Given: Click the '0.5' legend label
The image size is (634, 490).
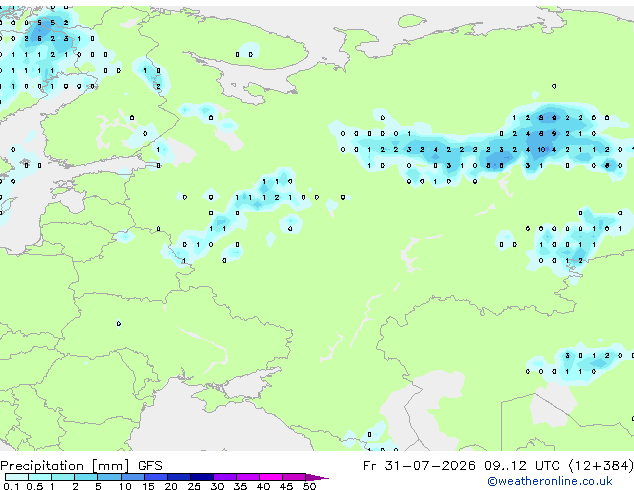Looking at the screenshot, I should 35,486.
